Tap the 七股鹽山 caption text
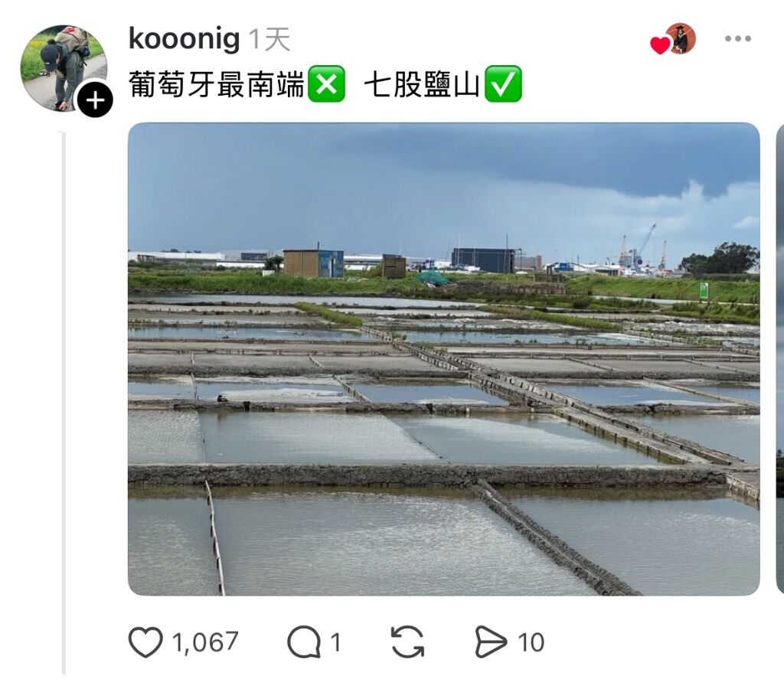This screenshot has height=689, width=784. pyautogui.click(x=422, y=84)
